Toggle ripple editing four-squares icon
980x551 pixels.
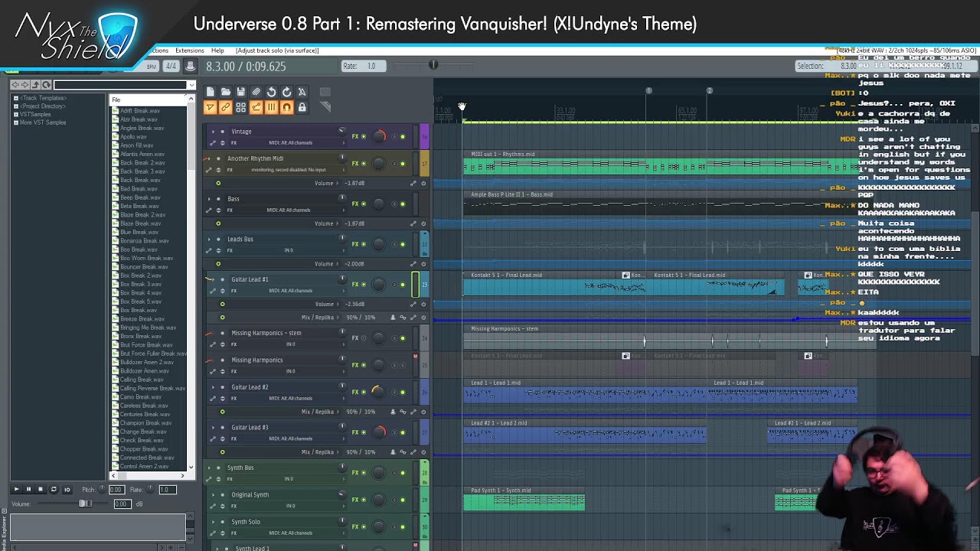[241, 108]
